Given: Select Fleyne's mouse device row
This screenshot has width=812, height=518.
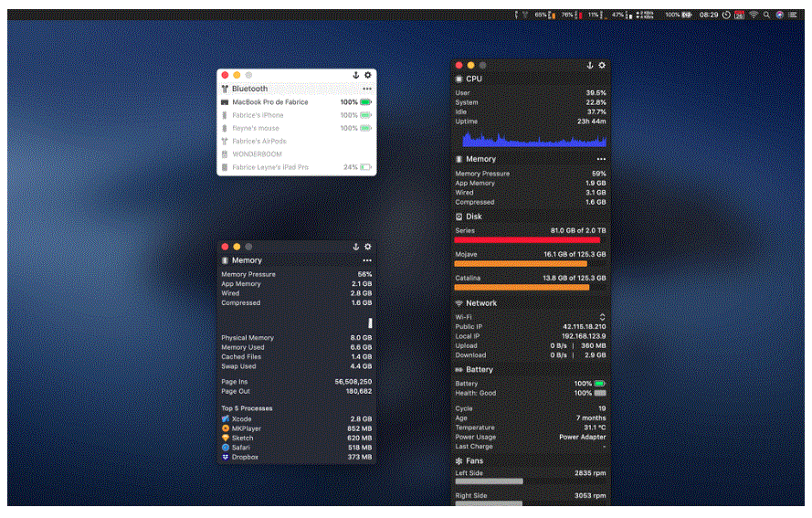Looking at the screenshot, I should (296, 128).
